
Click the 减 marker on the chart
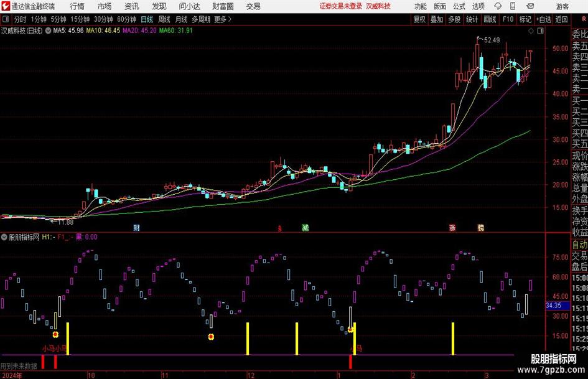coord(306,227)
